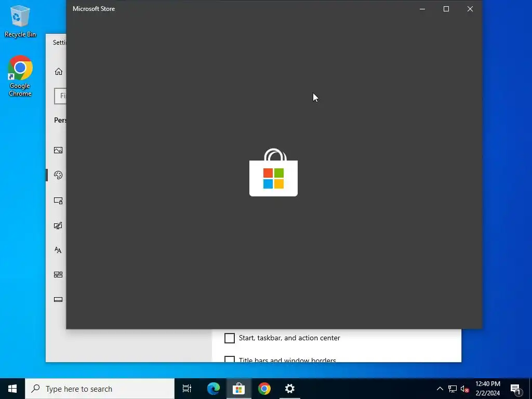Open Background page icon in Settings sidebar
The image size is (532, 399).
(x=58, y=150)
